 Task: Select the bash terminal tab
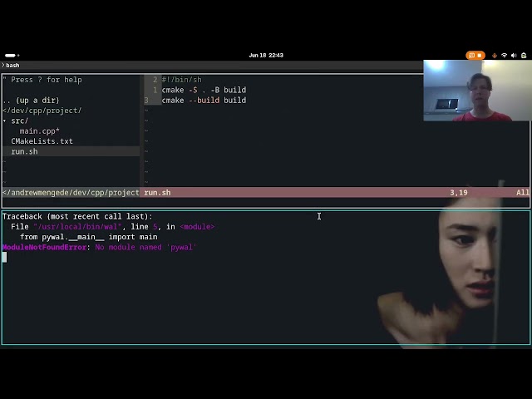[x=12, y=65]
